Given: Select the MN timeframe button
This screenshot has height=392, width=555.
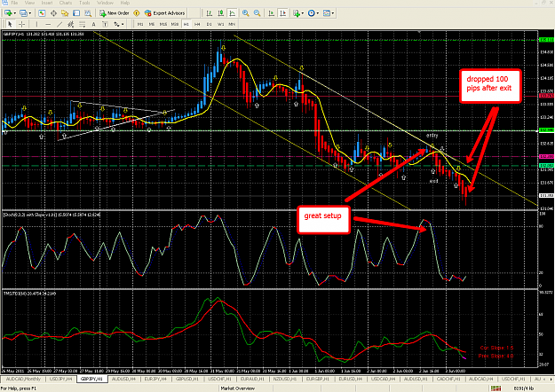Looking at the screenshot, I should 232,24.
